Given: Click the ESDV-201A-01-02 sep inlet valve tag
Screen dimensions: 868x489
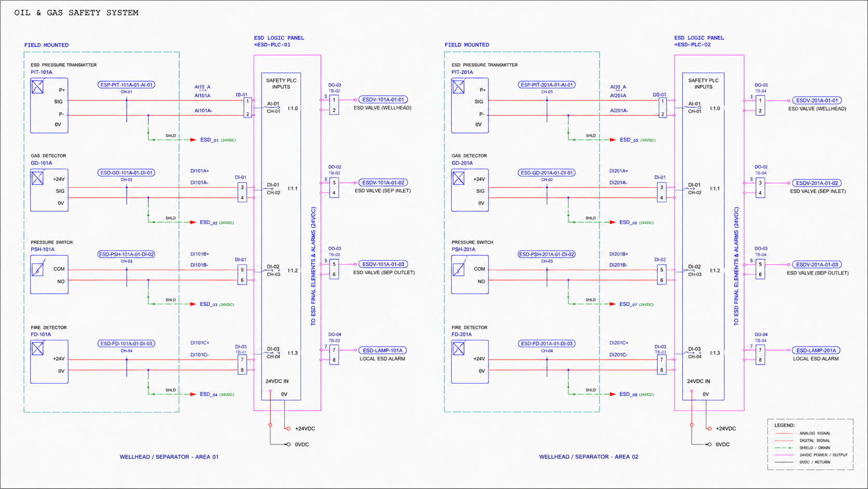Looking at the screenshot, I should point(817,183).
